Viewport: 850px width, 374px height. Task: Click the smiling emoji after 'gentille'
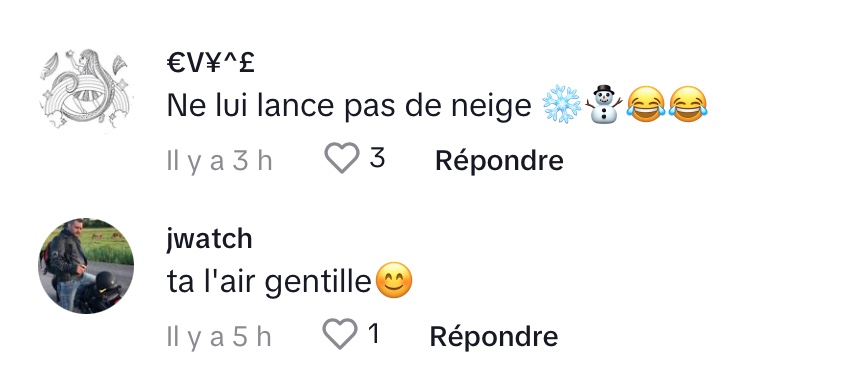point(394,280)
